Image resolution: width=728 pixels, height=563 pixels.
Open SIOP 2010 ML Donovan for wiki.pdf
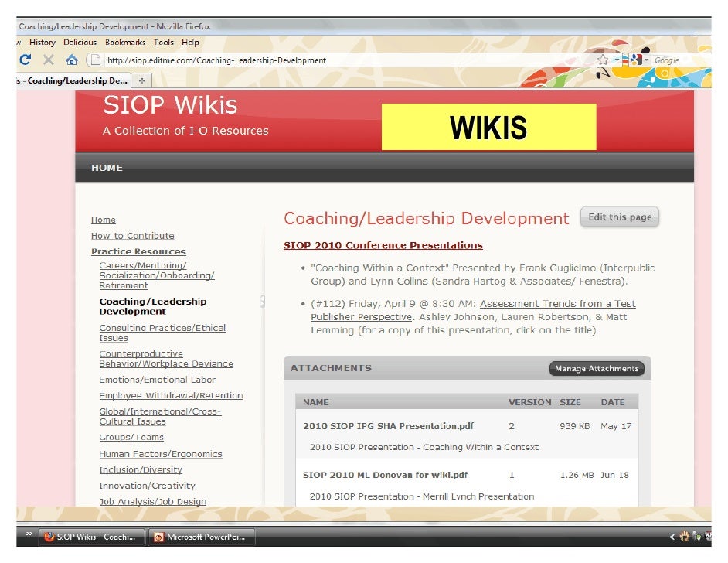click(x=385, y=475)
